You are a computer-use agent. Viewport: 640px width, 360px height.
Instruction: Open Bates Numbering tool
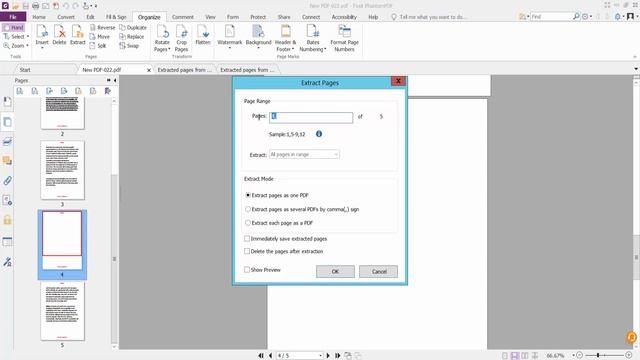(313, 38)
